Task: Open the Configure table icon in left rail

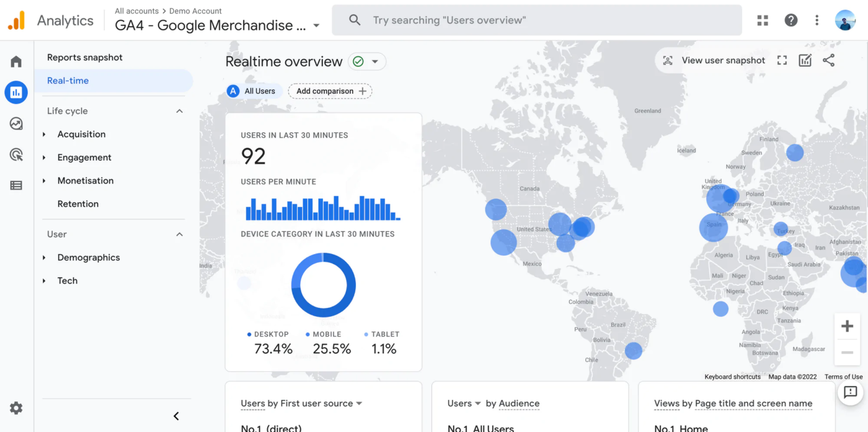Action: point(16,185)
